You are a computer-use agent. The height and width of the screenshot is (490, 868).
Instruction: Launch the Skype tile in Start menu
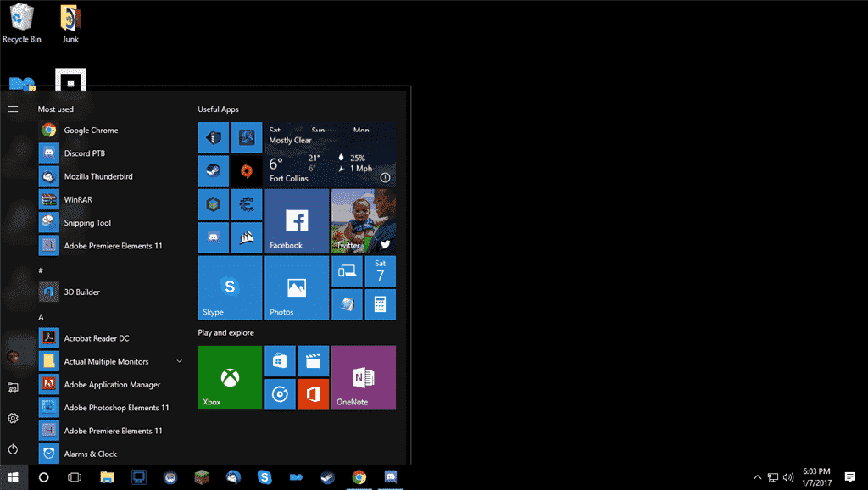pyautogui.click(x=230, y=287)
